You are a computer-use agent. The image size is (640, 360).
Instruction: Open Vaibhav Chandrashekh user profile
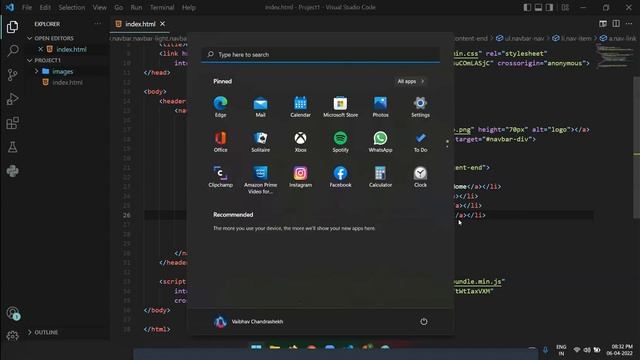(x=249, y=322)
